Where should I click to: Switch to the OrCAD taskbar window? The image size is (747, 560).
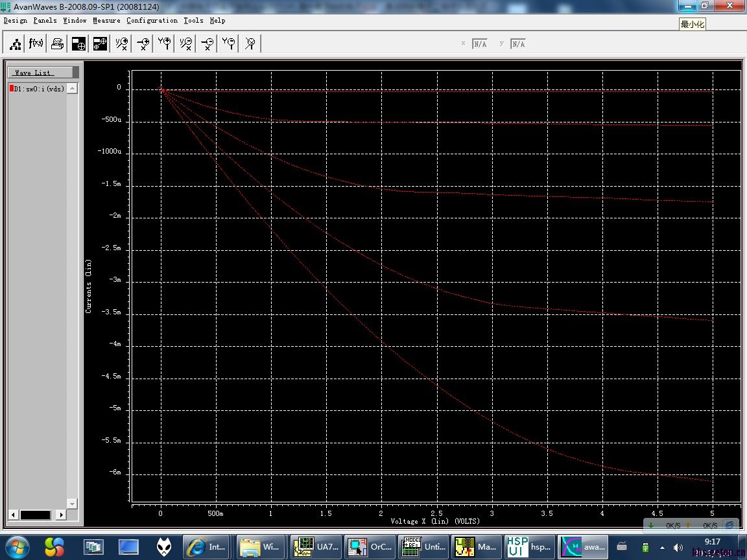click(x=369, y=546)
